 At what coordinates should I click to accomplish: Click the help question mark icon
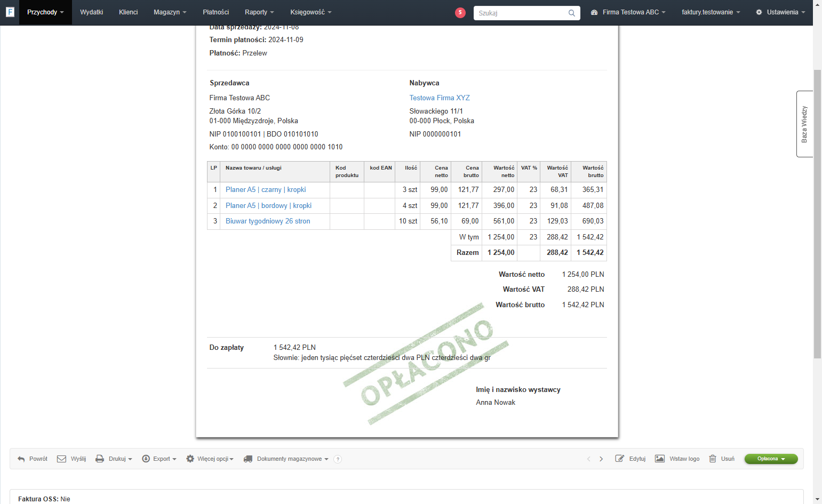338,459
